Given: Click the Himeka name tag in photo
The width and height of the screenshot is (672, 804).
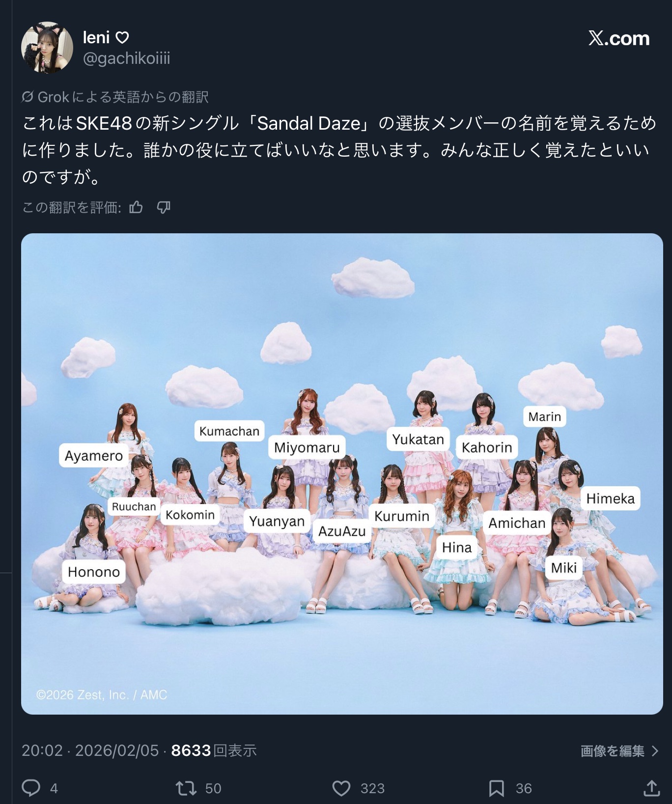Looking at the screenshot, I should pos(611,499).
